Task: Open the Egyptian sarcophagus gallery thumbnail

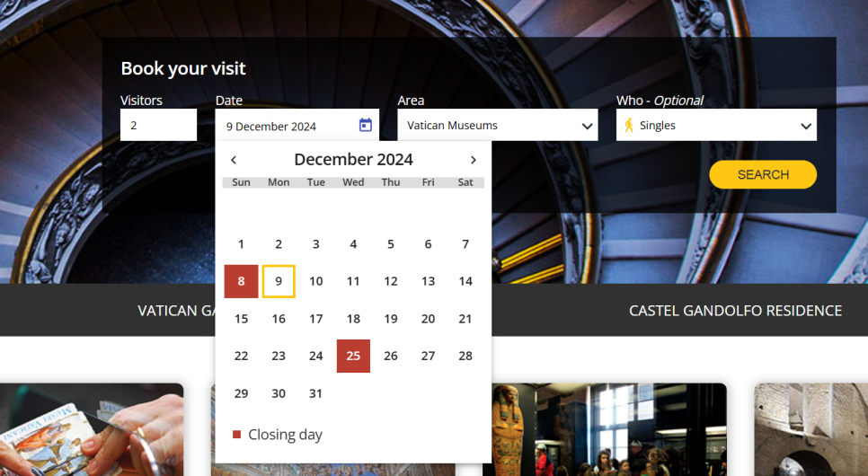Action: tap(605, 429)
